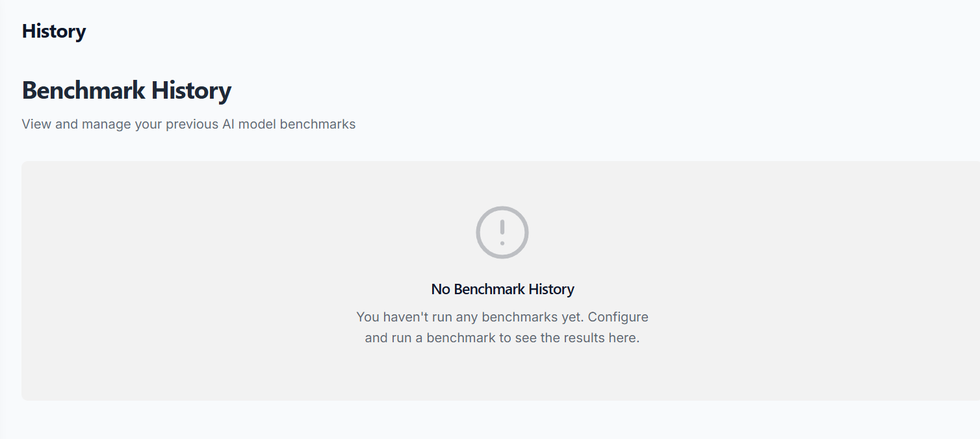Click the word "manage" in the subtitle
Screen dimensions: 980x439
pos(107,124)
